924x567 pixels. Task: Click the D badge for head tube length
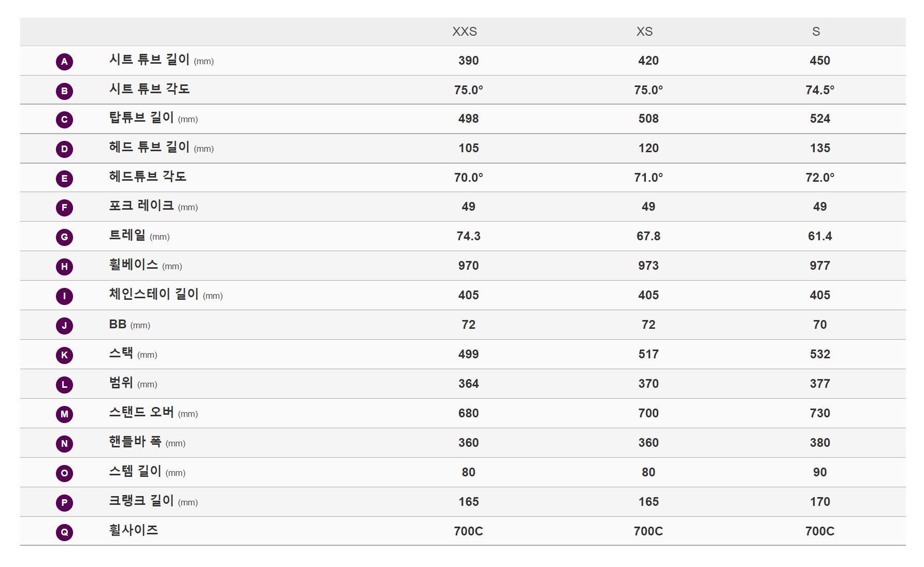(64, 149)
